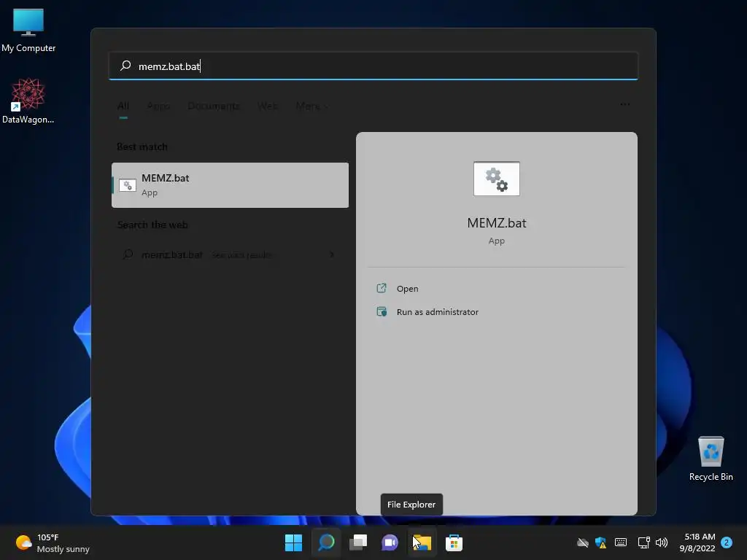Open Microsoft Store from the taskbar
The image size is (747, 560).
click(x=454, y=542)
